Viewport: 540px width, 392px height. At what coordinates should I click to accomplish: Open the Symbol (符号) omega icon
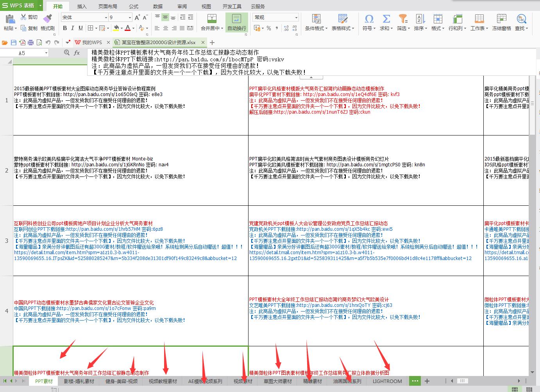coord(368,19)
